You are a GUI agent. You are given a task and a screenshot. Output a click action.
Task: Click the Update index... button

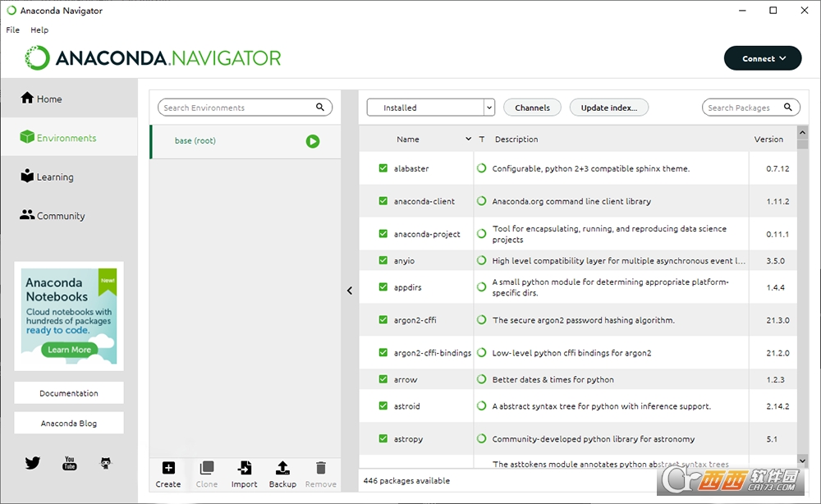(609, 108)
